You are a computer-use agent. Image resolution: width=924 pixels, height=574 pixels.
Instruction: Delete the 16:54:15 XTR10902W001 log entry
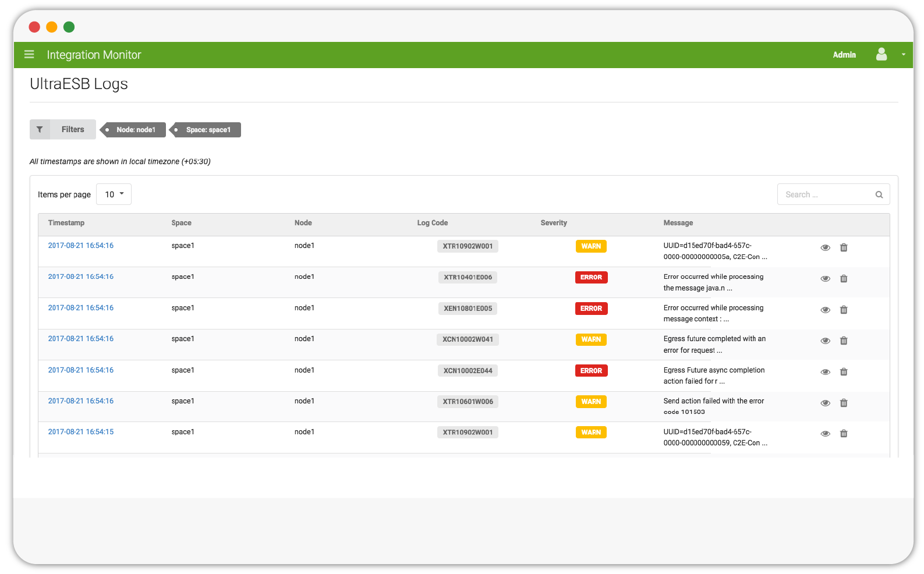(x=844, y=434)
